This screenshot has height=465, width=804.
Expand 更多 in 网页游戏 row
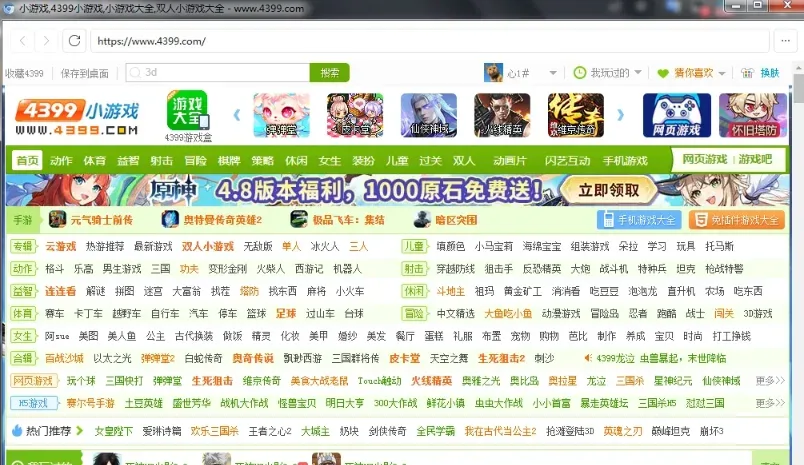click(770, 380)
